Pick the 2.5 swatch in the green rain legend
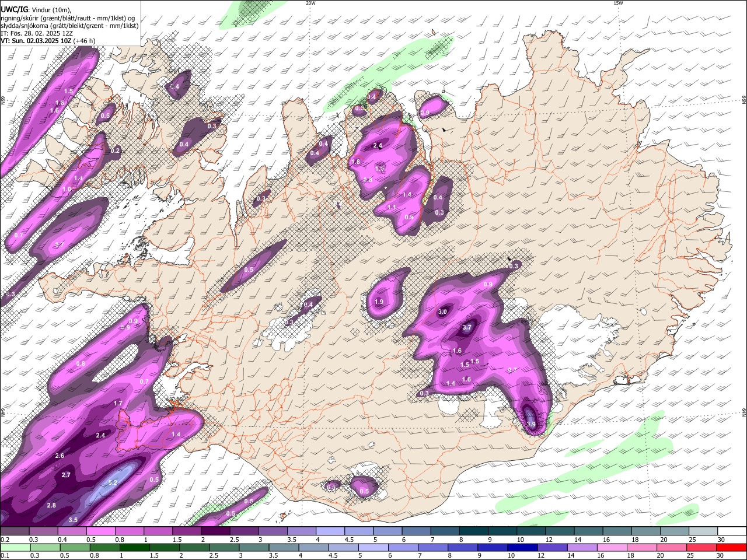 (224, 547)
